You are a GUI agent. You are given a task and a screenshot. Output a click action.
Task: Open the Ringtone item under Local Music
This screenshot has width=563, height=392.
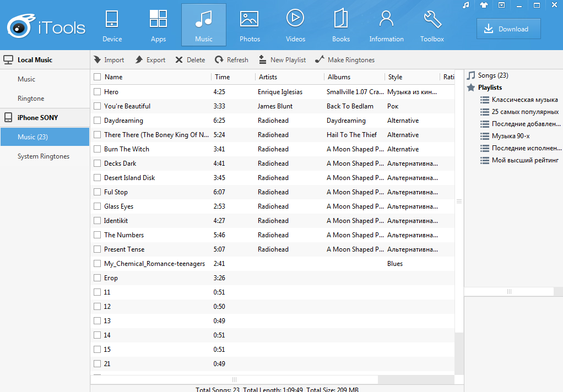tap(31, 99)
